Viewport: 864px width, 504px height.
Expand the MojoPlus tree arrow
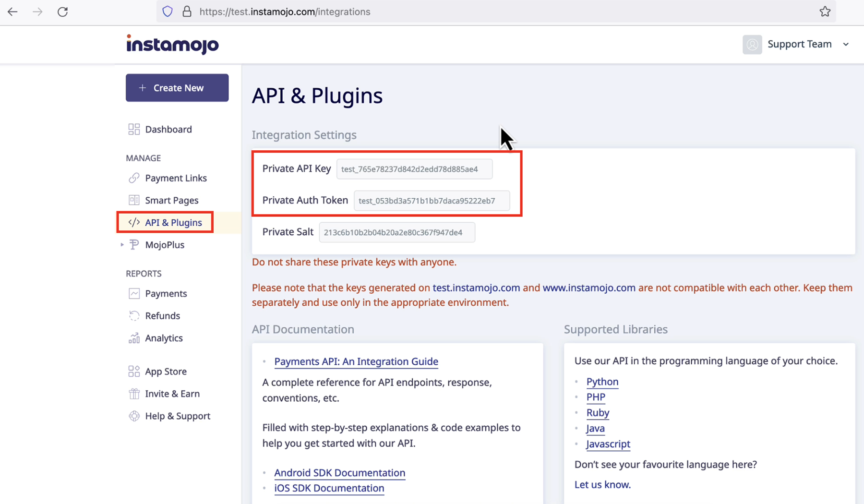(122, 245)
